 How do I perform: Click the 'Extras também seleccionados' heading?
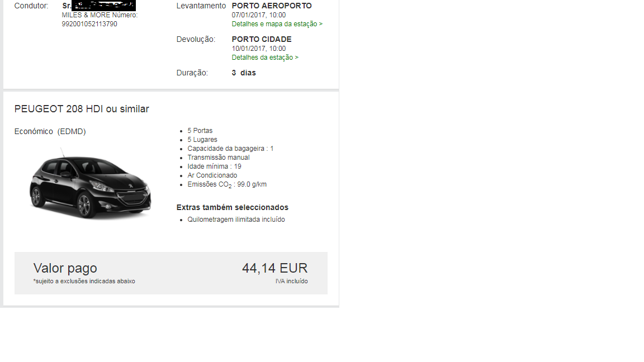(x=233, y=207)
